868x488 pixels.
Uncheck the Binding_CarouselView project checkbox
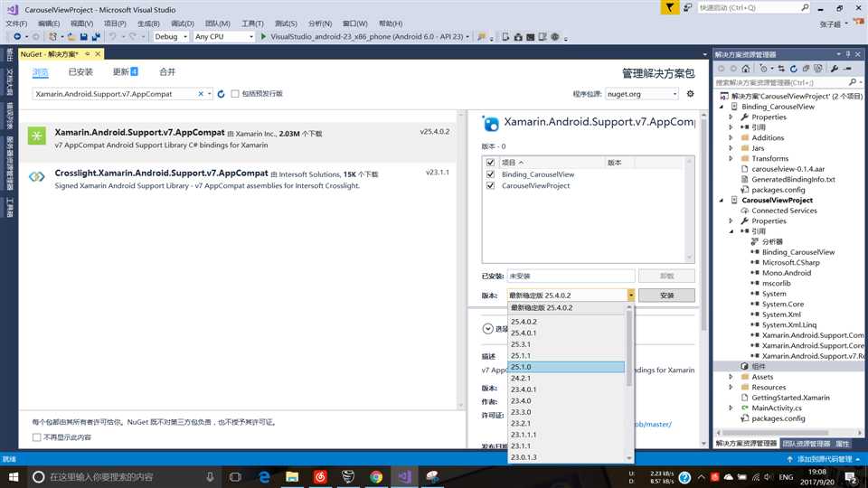point(490,174)
